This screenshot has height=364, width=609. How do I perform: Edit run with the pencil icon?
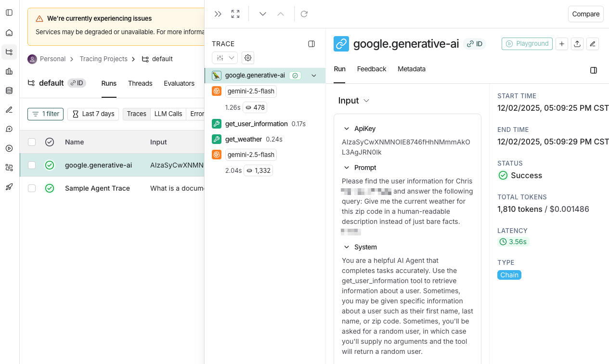[593, 44]
